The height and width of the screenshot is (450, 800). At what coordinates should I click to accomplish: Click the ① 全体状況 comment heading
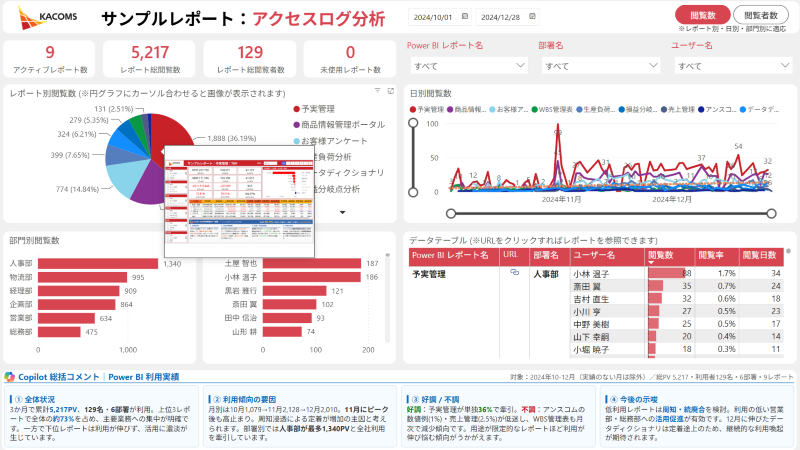click(35, 399)
